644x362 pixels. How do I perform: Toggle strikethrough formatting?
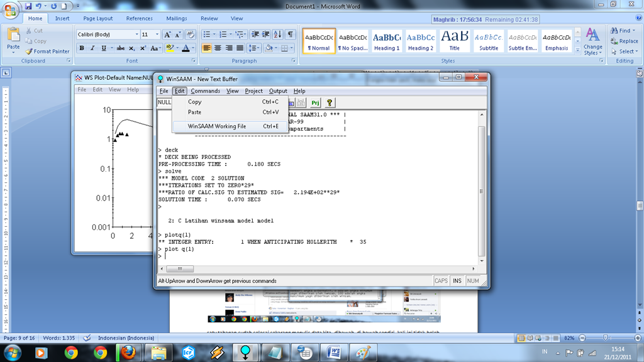pos(120,48)
